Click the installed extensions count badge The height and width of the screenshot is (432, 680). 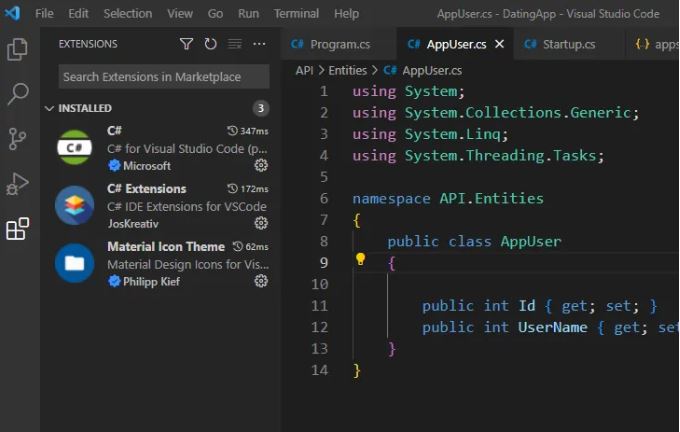click(261, 108)
